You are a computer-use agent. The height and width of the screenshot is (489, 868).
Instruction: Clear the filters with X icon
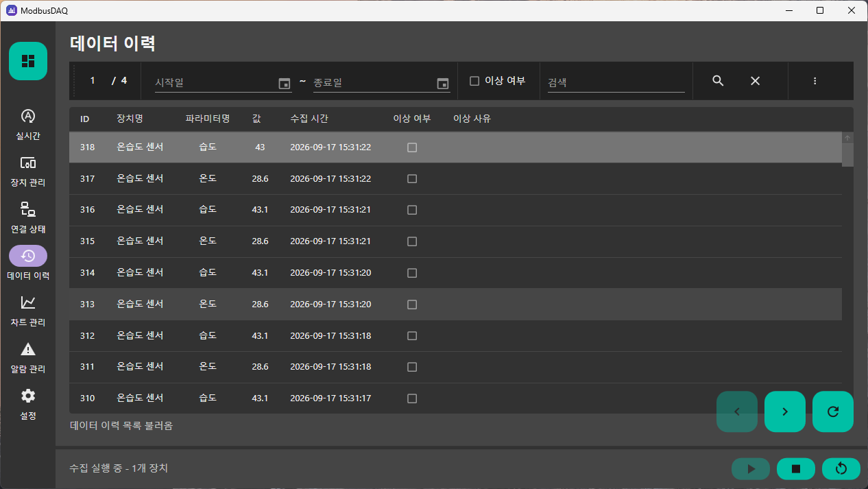click(755, 81)
